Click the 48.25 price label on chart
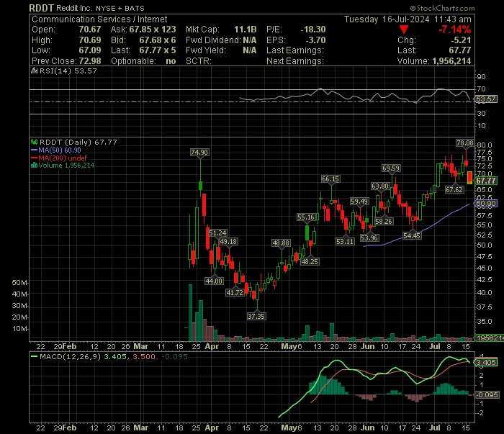The image size is (504, 434). tap(310, 261)
